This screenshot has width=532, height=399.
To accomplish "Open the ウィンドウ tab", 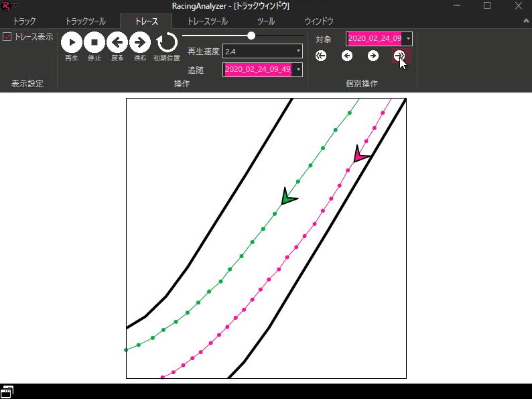I will point(319,21).
